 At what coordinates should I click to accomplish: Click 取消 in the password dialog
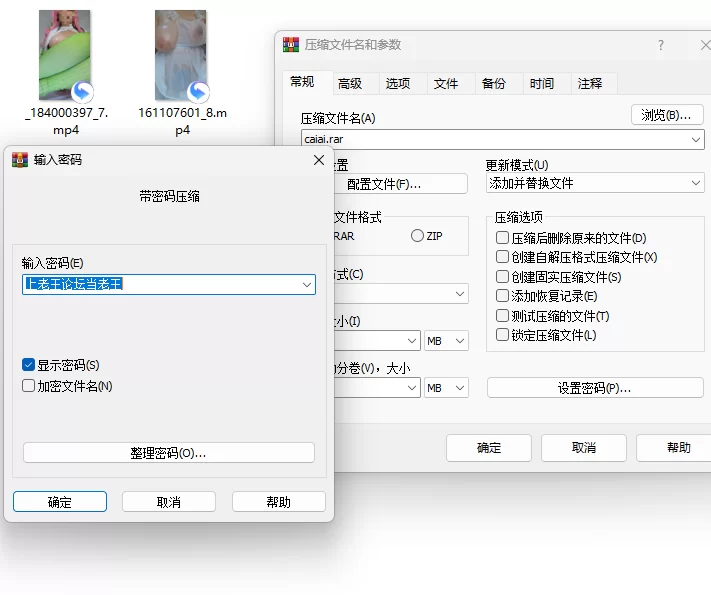[x=169, y=502]
